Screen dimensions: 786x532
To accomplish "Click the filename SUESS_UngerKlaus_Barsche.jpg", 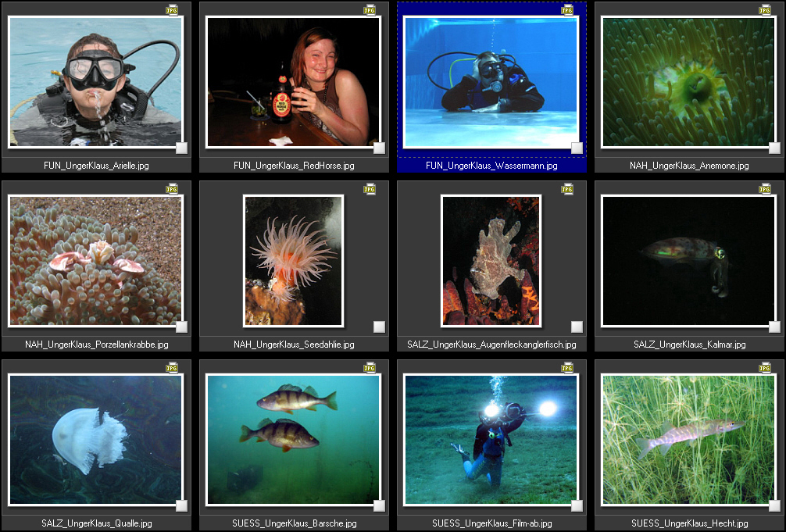I will [295, 523].
